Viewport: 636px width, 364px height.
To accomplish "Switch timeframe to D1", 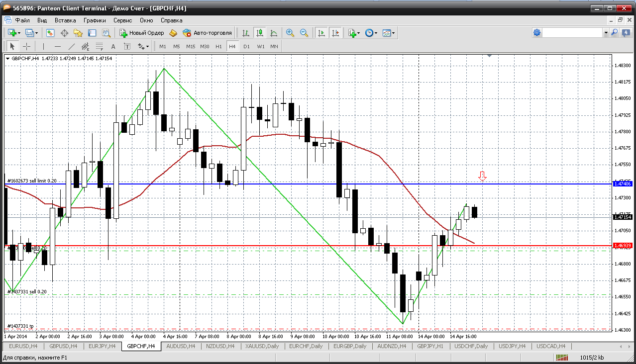I will (246, 46).
